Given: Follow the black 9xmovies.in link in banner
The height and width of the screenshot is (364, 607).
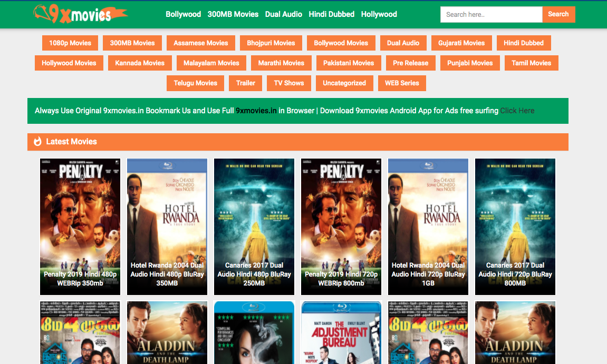Looking at the screenshot, I should [x=256, y=111].
